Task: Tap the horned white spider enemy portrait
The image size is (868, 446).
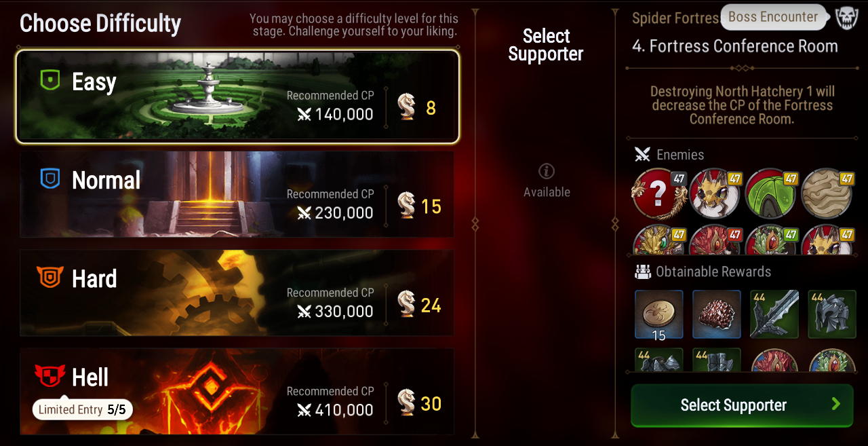Action: pyautogui.click(x=715, y=193)
